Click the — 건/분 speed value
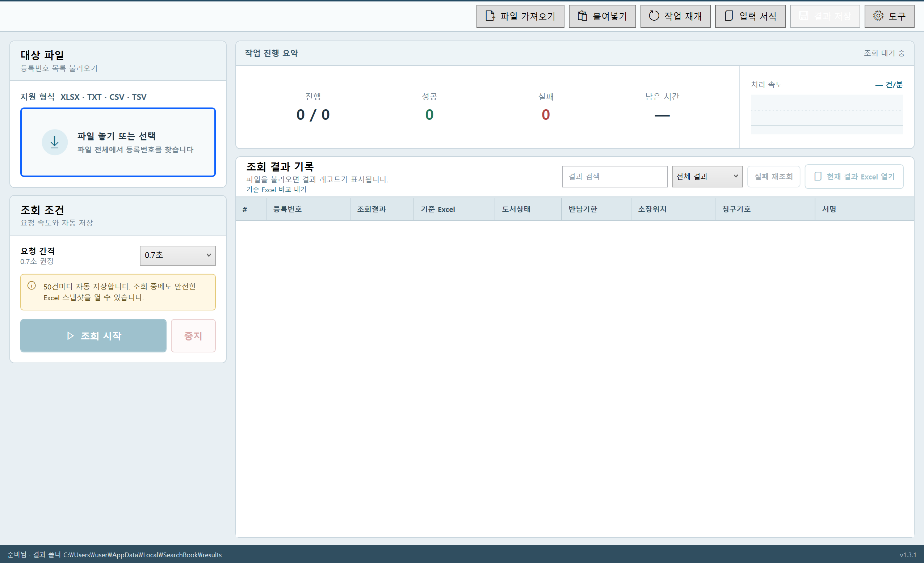The width and height of the screenshot is (924, 563). pos(889,85)
